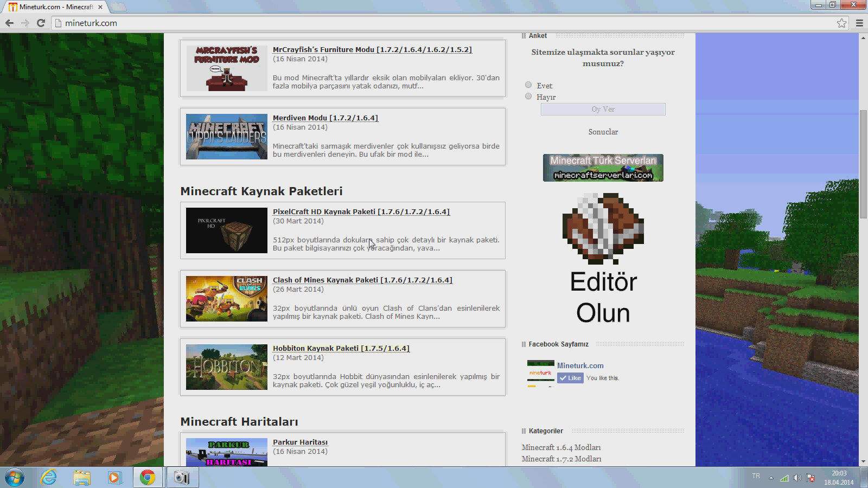The image size is (868, 488).
Task: Click Hobbiton date text 12 Mart 2014
Action: click(298, 358)
